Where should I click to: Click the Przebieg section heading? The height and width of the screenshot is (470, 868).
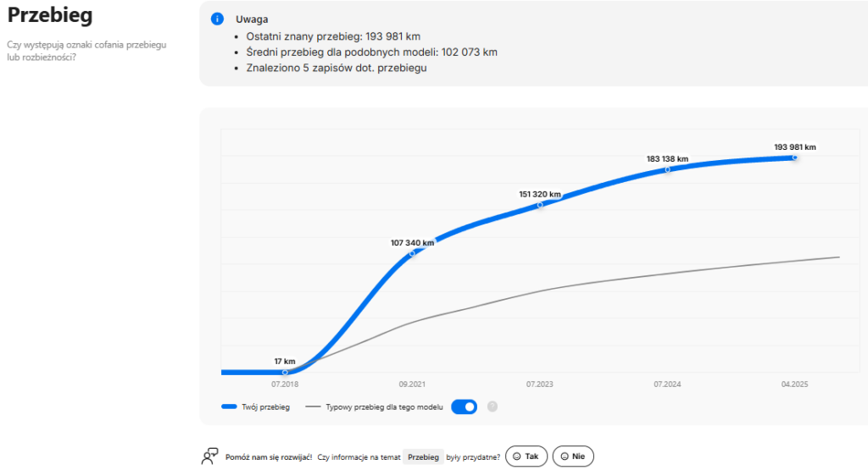50,16
